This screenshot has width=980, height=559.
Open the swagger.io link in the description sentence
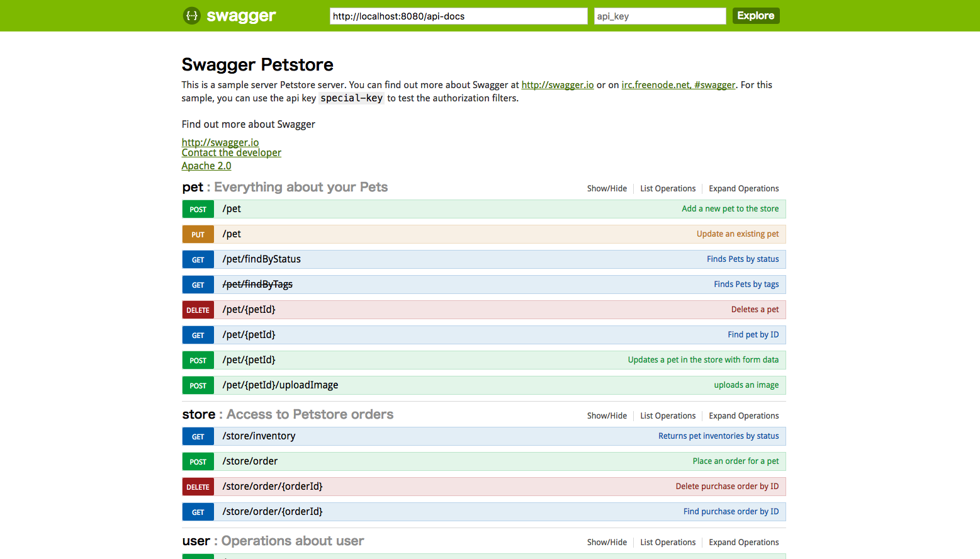coord(558,85)
